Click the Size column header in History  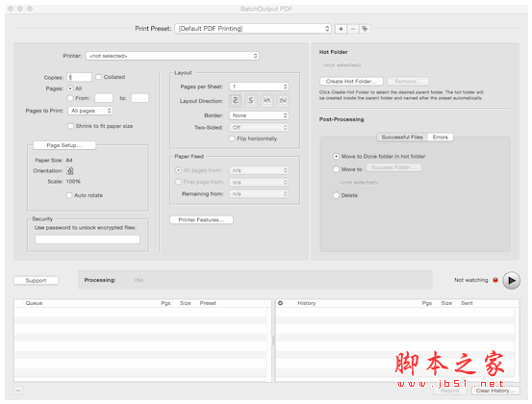[x=446, y=303]
